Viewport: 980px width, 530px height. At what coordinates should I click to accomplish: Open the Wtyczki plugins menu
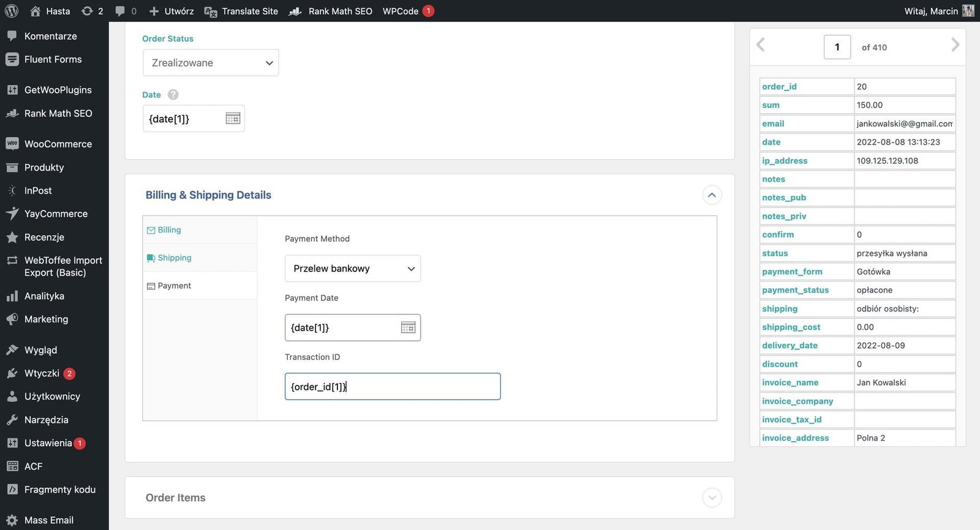tap(42, 373)
